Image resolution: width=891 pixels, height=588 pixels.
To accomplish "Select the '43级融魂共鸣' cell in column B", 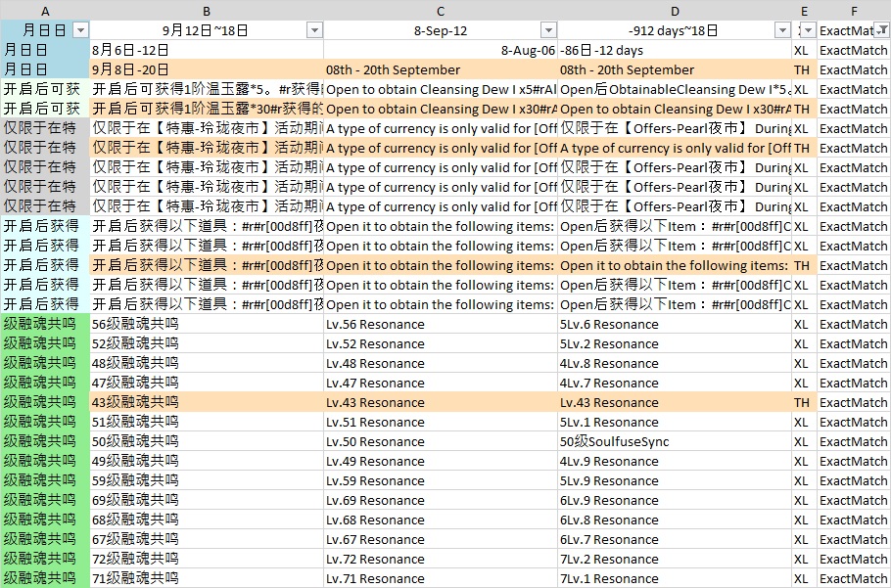I will 207,402.
